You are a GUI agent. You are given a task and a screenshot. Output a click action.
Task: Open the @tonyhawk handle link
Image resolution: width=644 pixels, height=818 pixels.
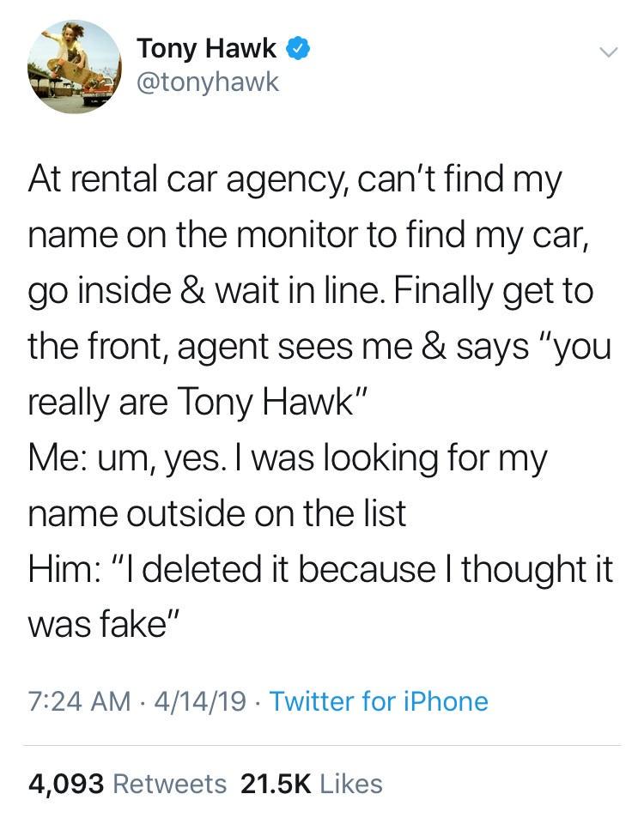click(x=207, y=83)
